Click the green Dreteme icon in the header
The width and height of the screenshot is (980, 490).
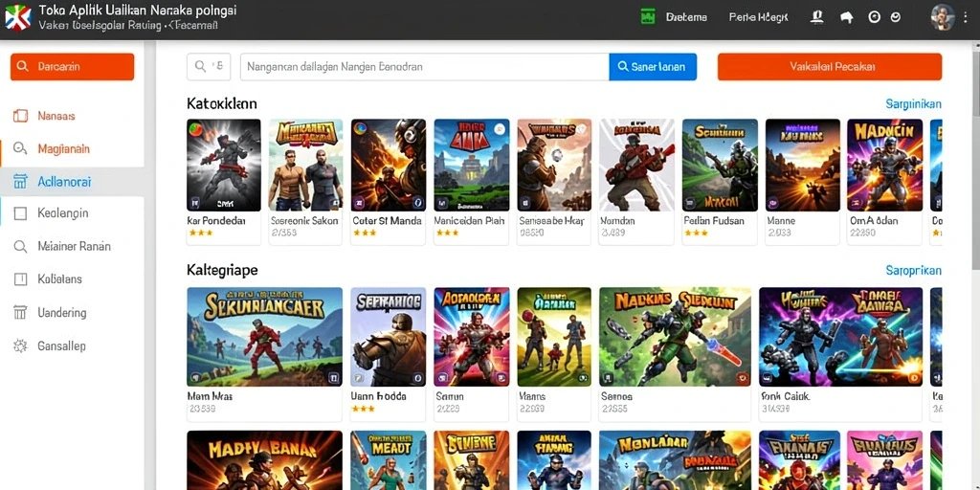point(648,17)
